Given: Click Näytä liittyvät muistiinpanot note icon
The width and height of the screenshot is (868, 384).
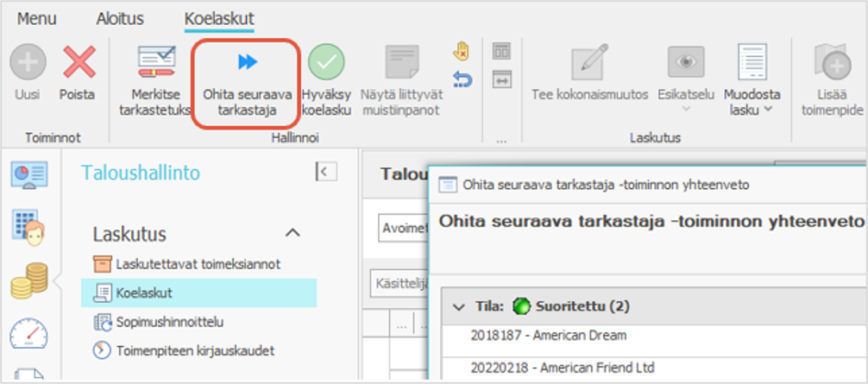Looking at the screenshot, I should click(x=402, y=62).
